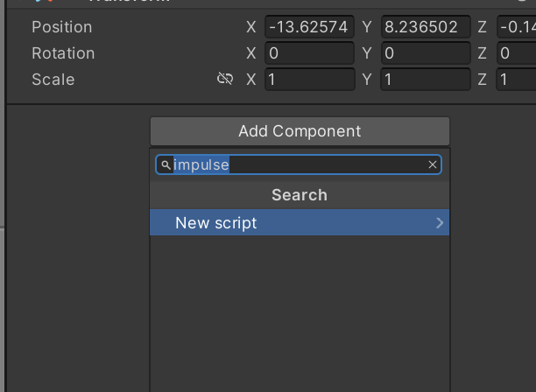536x392 pixels.
Task: Click the magnifier icon in the component search box
Action: (x=166, y=164)
